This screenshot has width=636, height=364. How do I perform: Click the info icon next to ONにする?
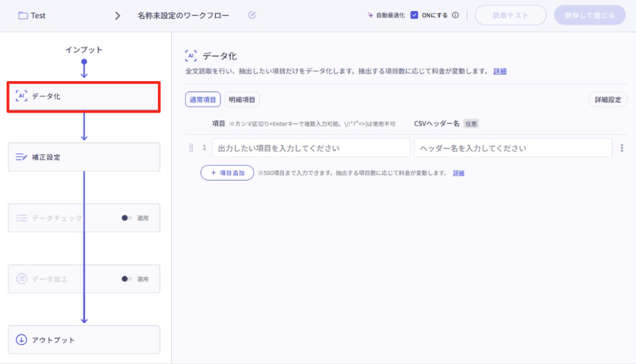(455, 15)
